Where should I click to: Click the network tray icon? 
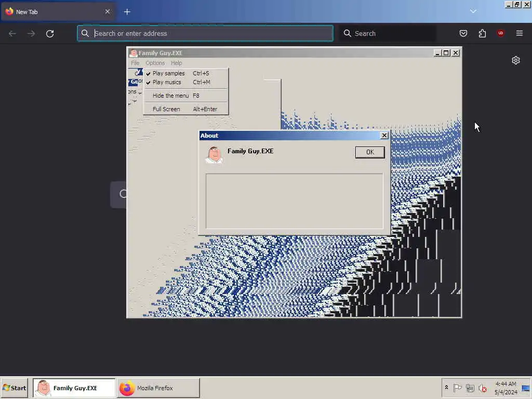tap(470, 388)
